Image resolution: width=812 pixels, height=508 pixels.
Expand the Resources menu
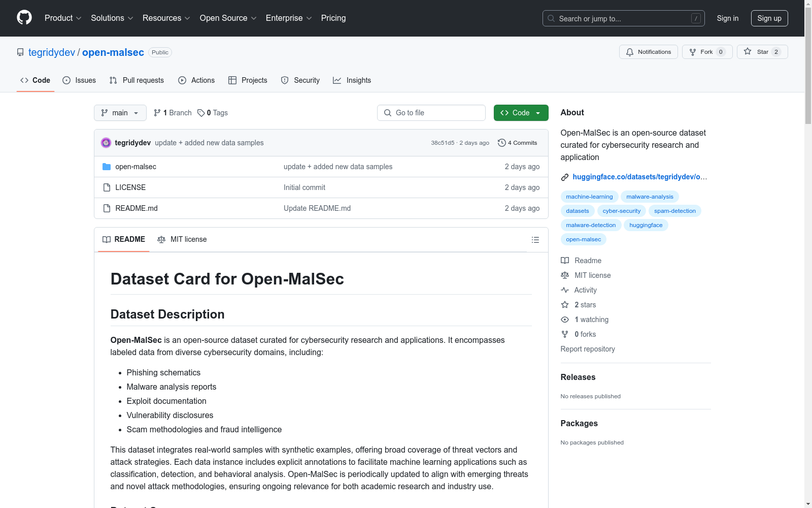coord(166,18)
